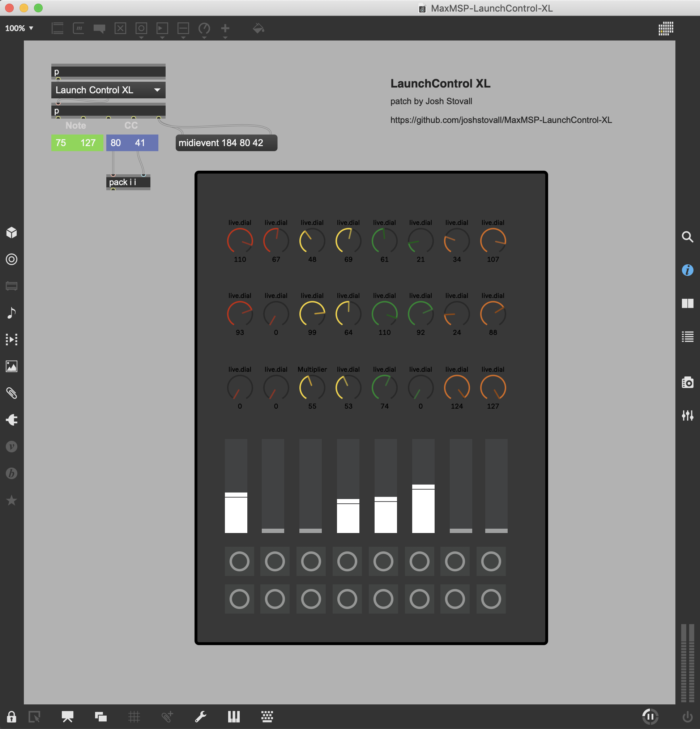Click the GitHub URL text
The height and width of the screenshot is (729, 700).
[x=501, y=120]
